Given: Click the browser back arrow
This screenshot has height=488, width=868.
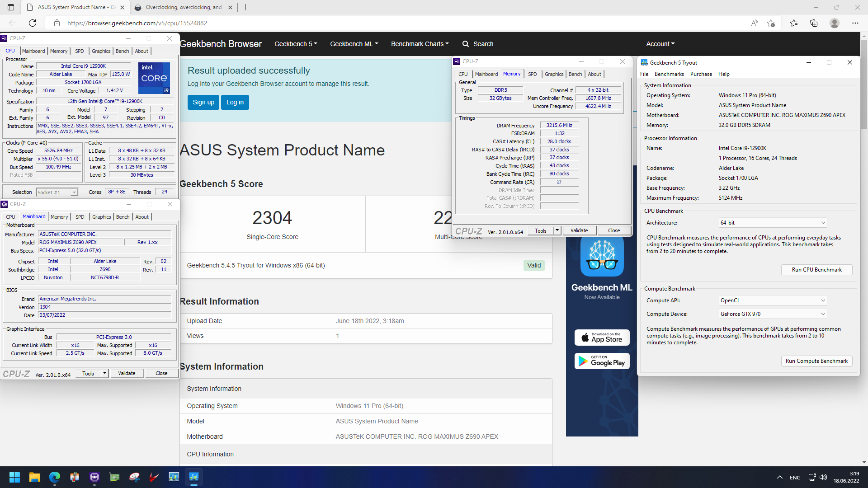Looking at the screenshot, I should point(13,23).
